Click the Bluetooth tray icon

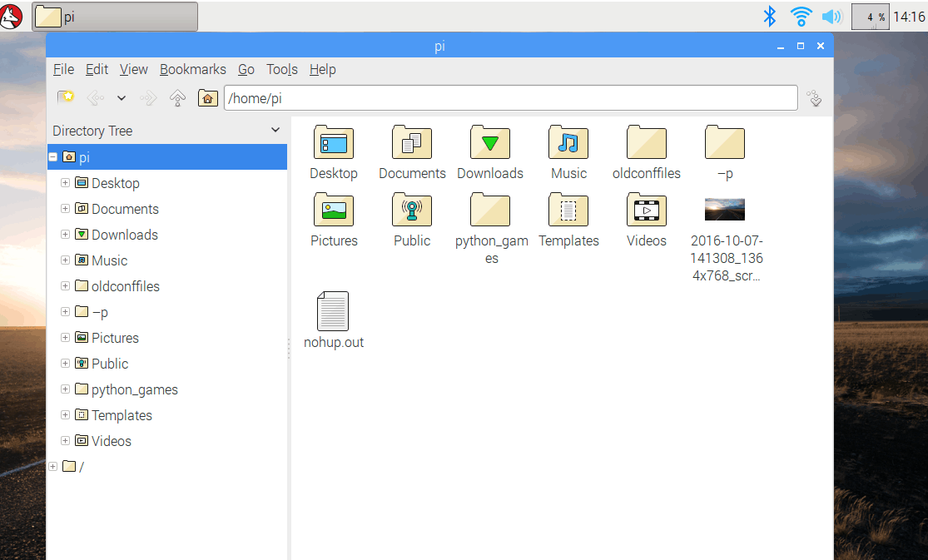click(x=771, y=16)
